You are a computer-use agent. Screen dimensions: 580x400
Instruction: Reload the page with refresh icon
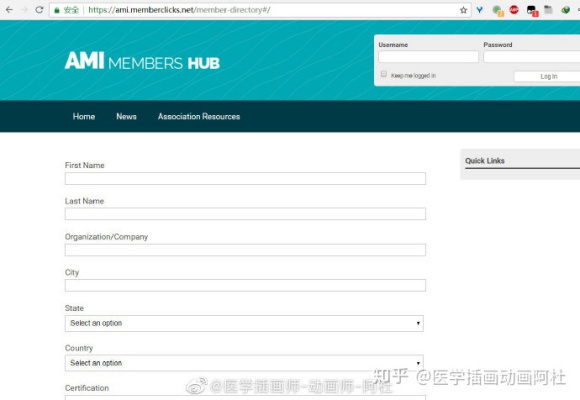click(39, 10)
